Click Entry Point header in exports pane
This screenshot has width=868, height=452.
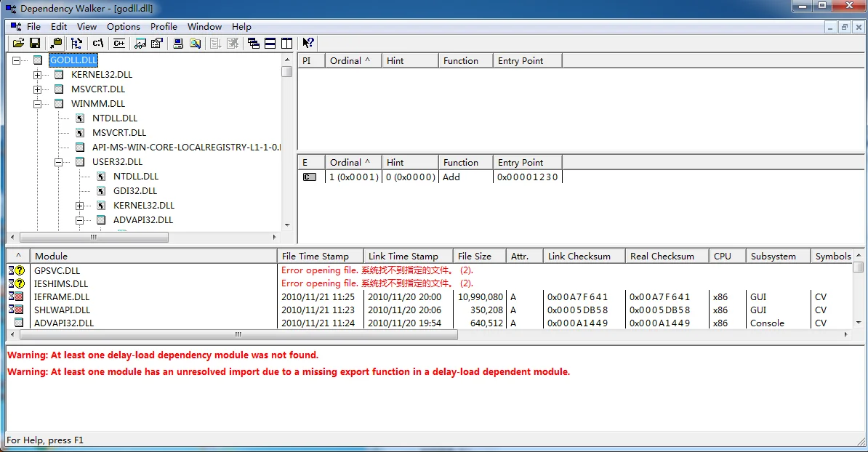527,163
